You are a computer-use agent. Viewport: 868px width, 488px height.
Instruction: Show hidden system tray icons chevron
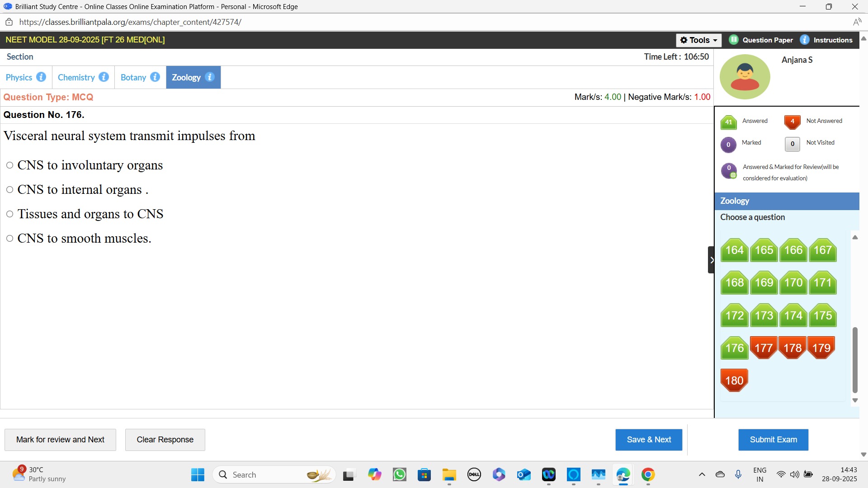(702, 474)
